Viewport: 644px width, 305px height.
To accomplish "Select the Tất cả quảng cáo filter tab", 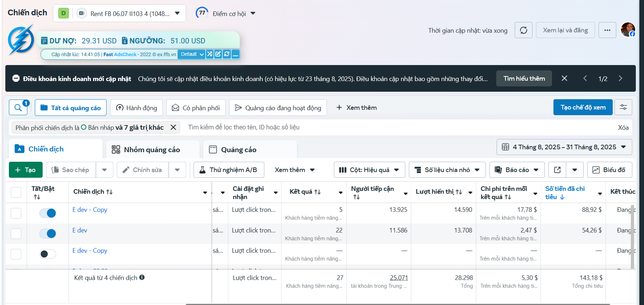I will 71,108.
